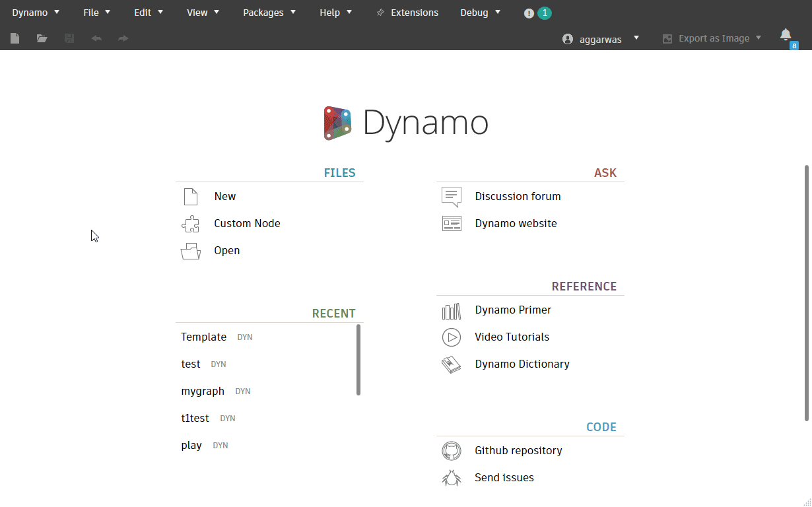Image resolution: width=812 pixels, height=507 pixels.
Task: Open the alert indicator showing 1 issue
Action: [537, 13]
